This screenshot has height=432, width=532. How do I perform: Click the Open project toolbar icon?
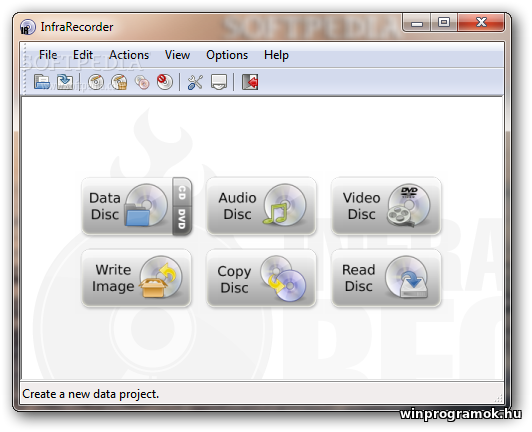(x=42, y=82)
